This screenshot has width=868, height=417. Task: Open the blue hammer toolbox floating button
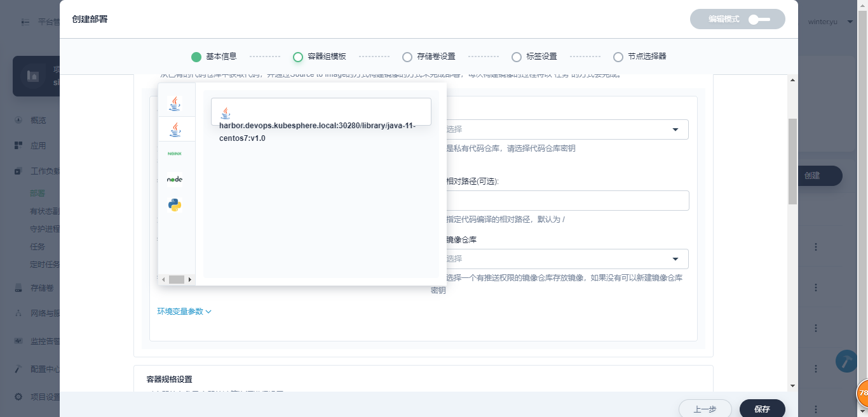coord(846,361)
